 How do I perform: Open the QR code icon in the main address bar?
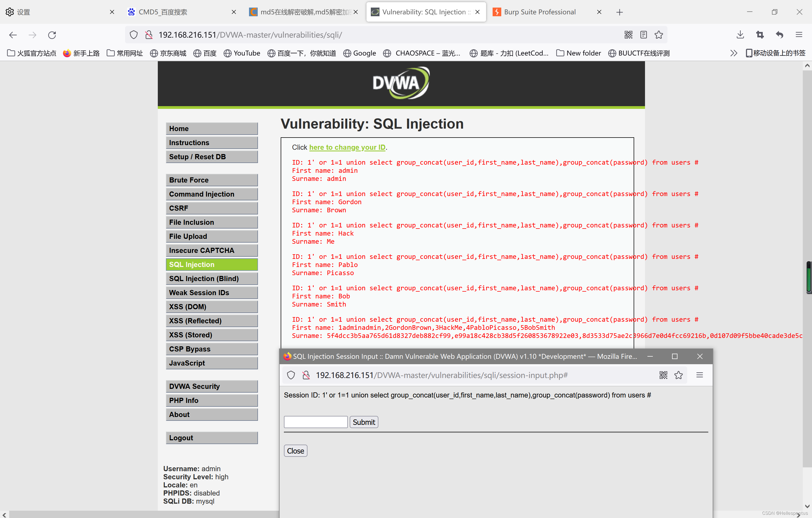click(x=628, y=35)
